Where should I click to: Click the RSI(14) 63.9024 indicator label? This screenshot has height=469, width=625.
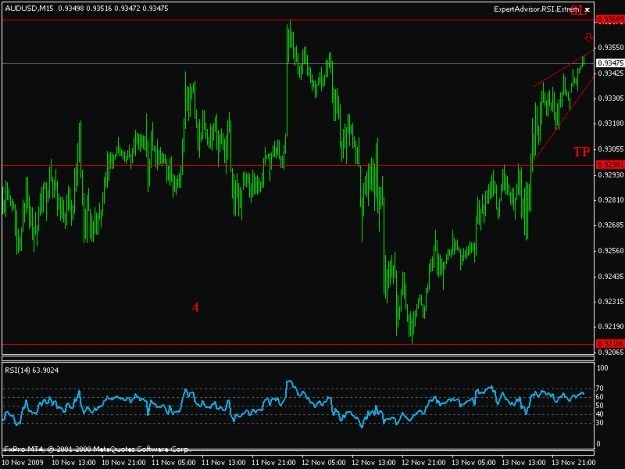tap(31, 371)
